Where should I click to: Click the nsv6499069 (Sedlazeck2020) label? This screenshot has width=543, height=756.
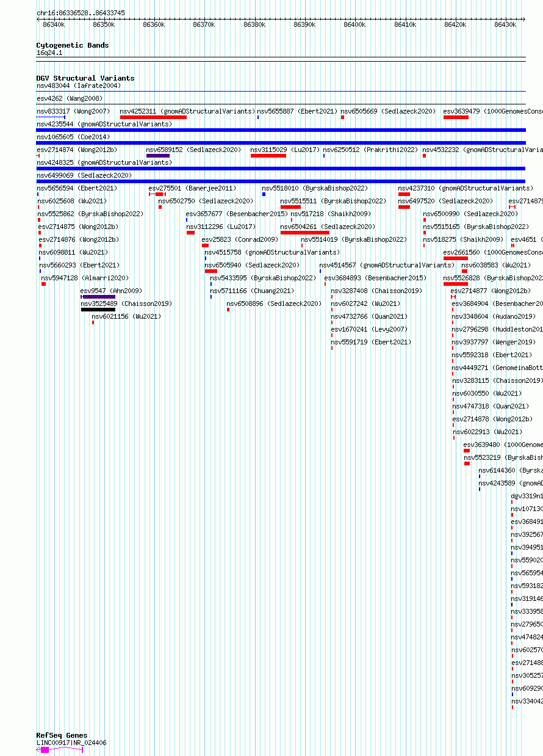point(84,175)
